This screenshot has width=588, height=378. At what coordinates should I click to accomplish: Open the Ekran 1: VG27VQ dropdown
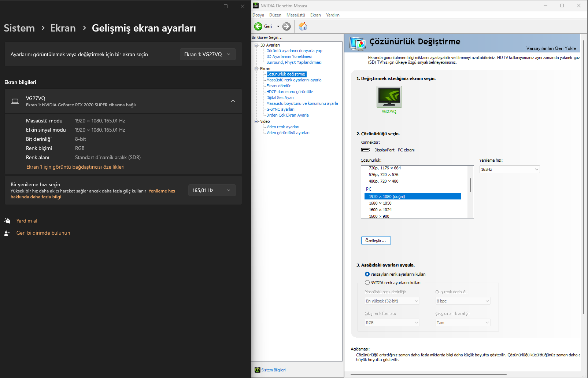(208, 54)
